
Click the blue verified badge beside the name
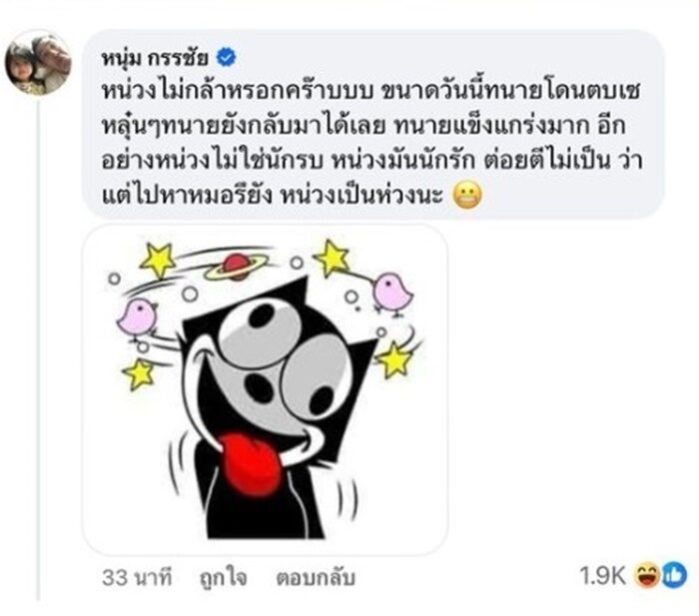[x=227, y=58]
